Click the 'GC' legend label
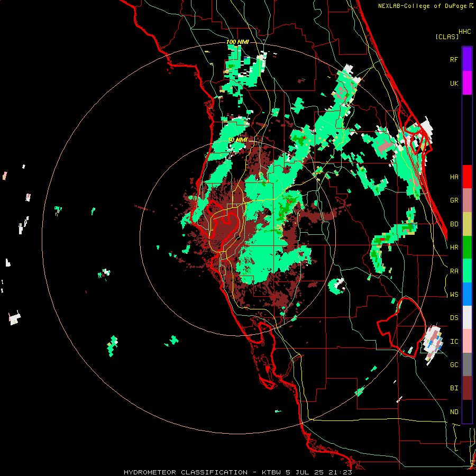This screenshot has height=476, width=476. (x=454, y=365)
